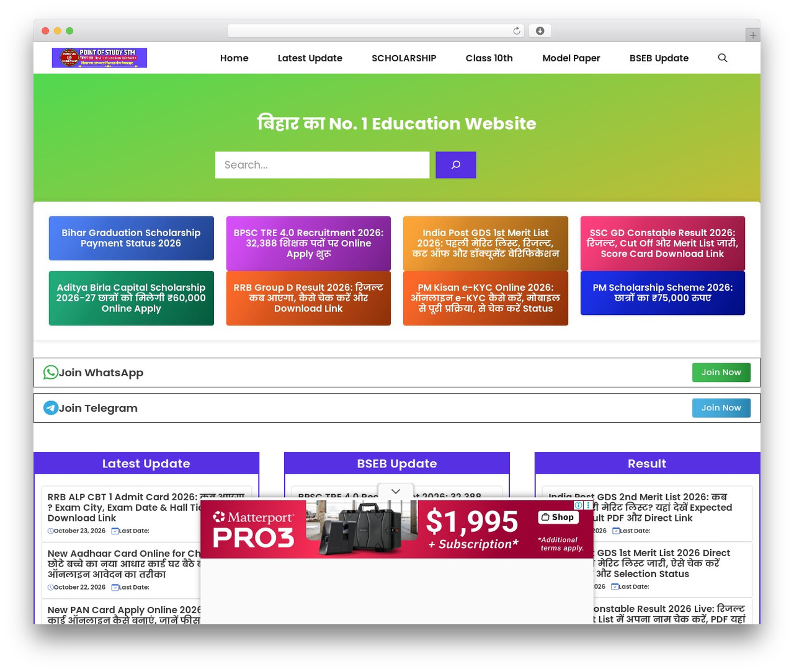The image size is (794, 672).
Task: Reload page via browser refresh icon
Action: (x=517, y=31)
